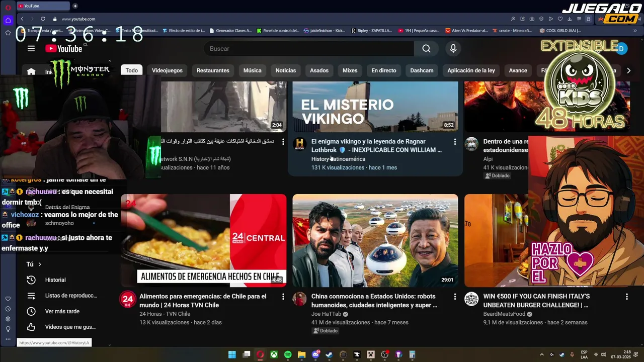
Task: Open Vídeos que me gustan in sidebar
Action: (x=70, y=327)
